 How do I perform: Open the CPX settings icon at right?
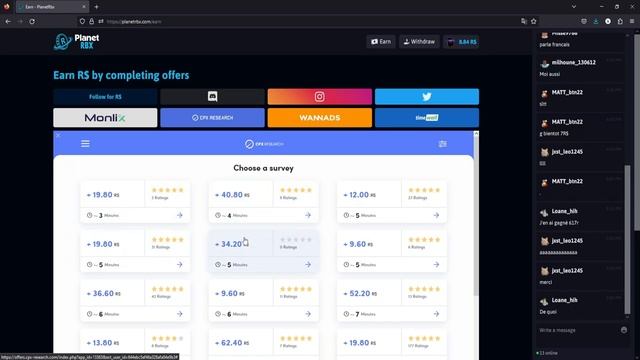point(442,144)
